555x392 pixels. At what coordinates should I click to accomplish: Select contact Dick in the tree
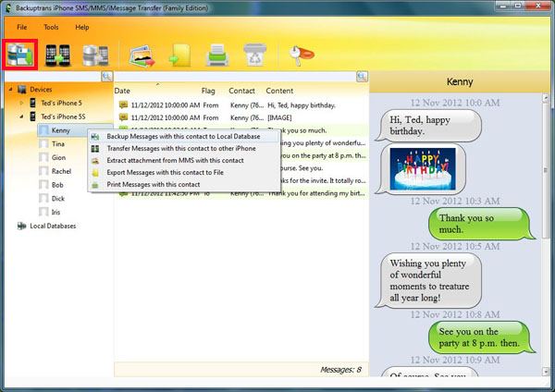58,199
